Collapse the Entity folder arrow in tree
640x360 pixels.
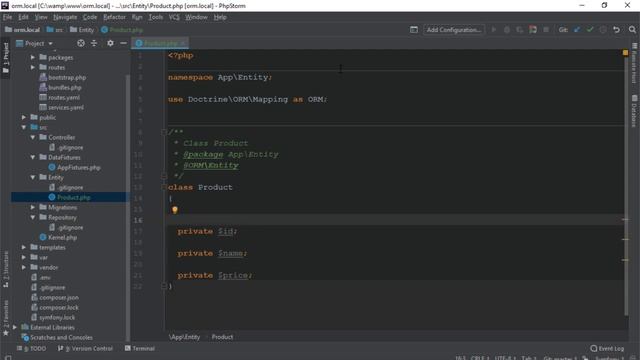coord(33,177)
